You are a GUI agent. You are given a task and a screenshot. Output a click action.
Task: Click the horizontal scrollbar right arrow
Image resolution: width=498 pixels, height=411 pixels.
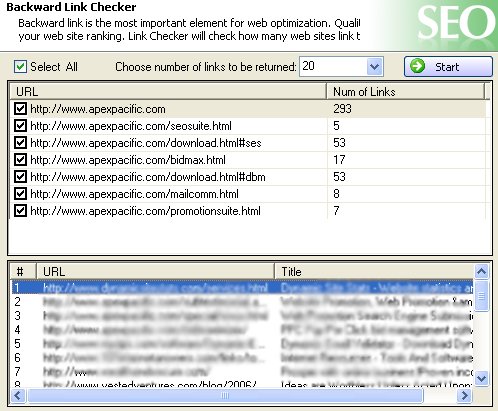point(464,396)
